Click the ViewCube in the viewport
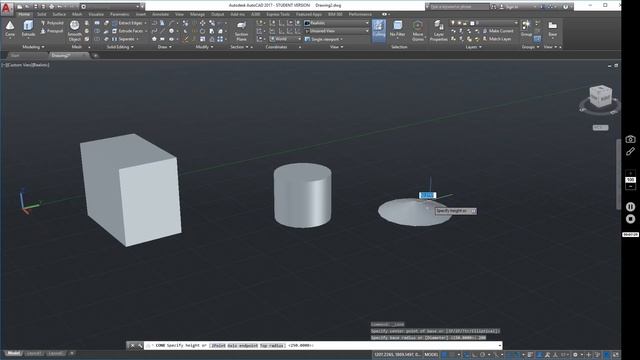640x360 pixels. point(600,97)
